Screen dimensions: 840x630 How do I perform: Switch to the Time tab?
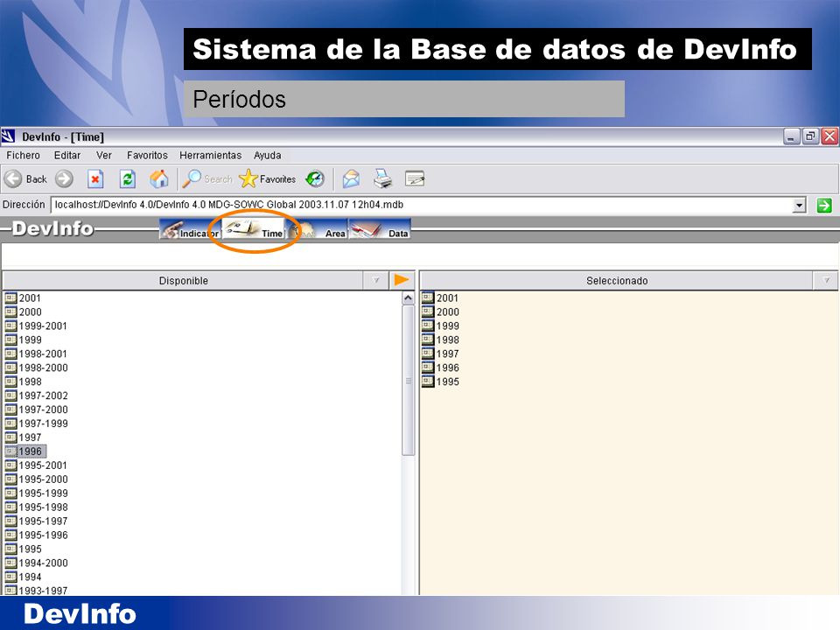(x=253, y=229)
